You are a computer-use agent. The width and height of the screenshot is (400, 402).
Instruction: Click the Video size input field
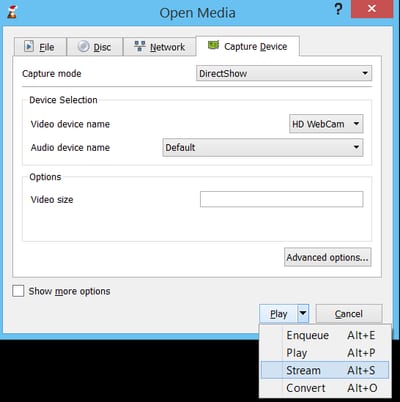282,199
